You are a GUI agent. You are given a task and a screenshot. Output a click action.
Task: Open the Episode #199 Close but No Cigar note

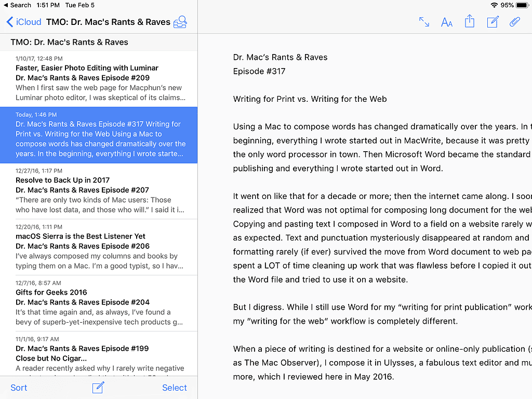[99, 353]
